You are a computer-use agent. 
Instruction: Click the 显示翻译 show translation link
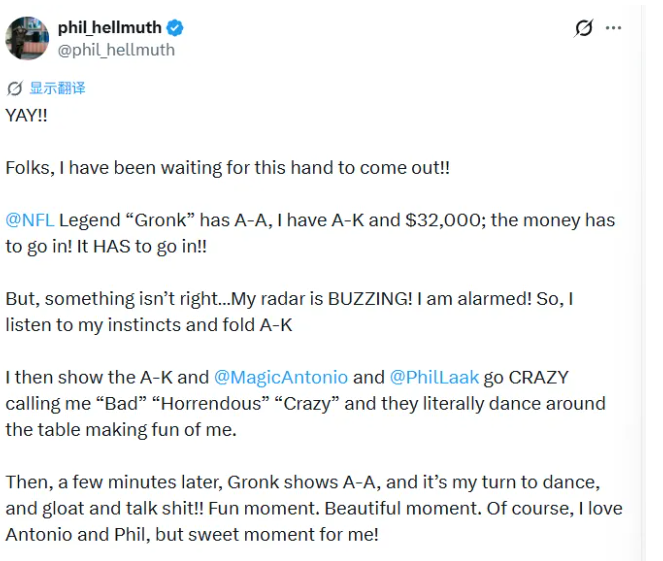click(x=57, y=88)
